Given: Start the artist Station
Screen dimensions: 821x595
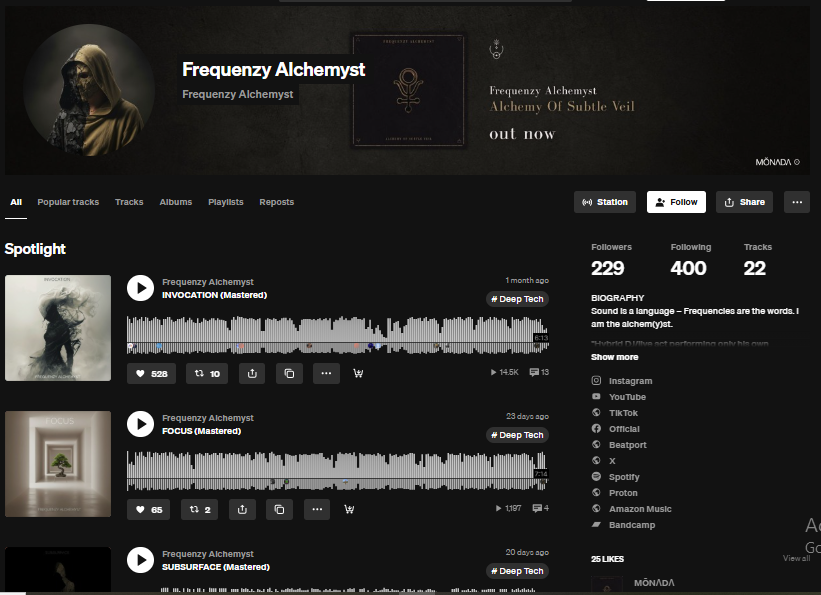Looking at the screenshot, I should (605, 202).
